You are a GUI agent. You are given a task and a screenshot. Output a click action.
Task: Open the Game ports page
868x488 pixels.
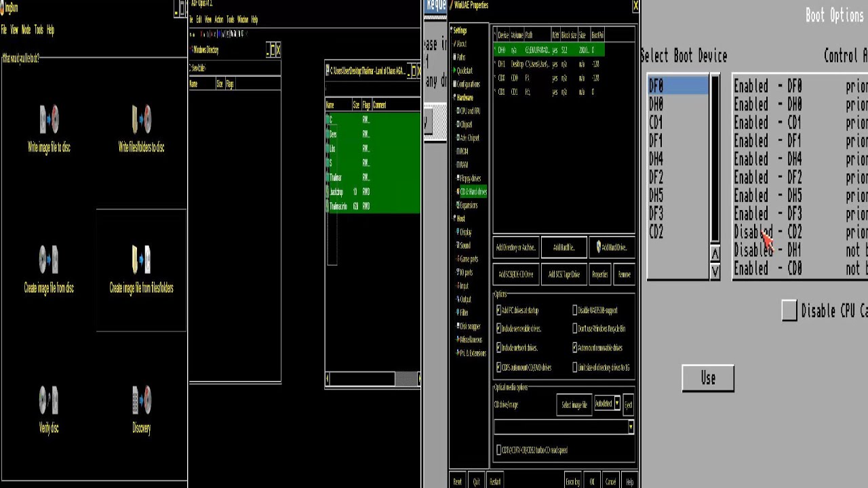coord(469,259)
